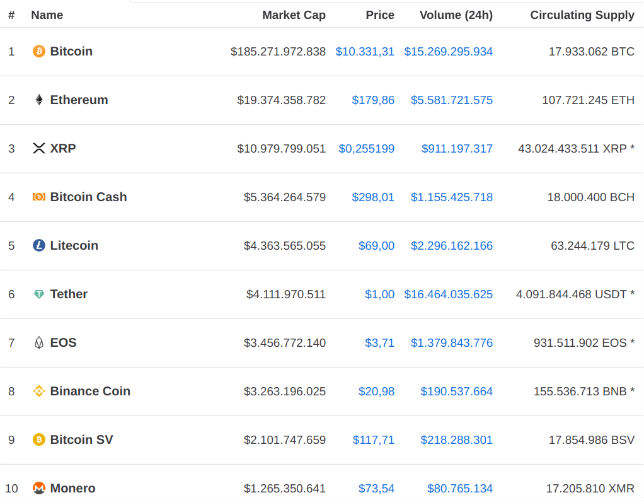Screen dimensions: 644x500
Task: Select supply 63.244.179 LTC
Action: 593,245
